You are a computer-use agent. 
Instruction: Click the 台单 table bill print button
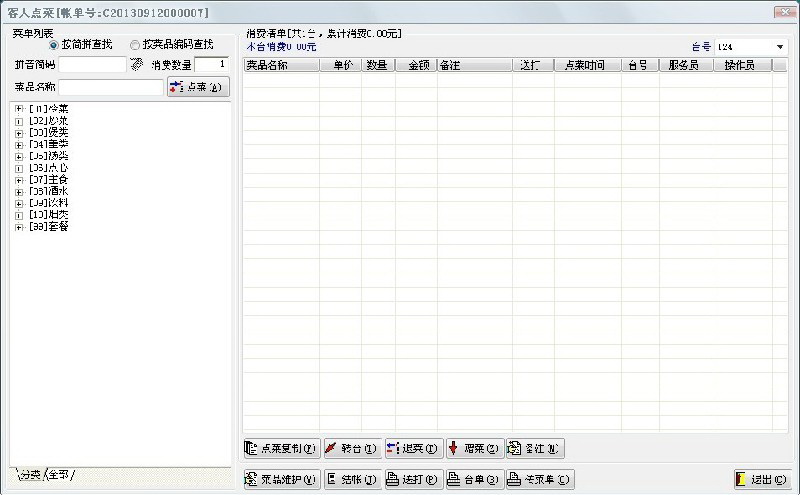(x=475, y=479)
